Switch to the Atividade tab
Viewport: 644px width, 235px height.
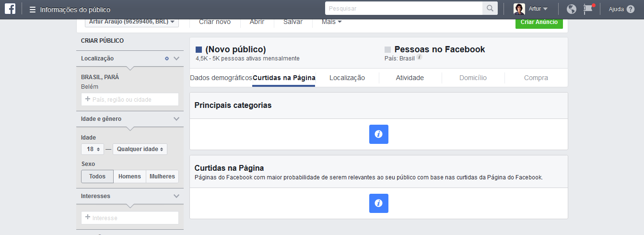(x=410, y=78)
